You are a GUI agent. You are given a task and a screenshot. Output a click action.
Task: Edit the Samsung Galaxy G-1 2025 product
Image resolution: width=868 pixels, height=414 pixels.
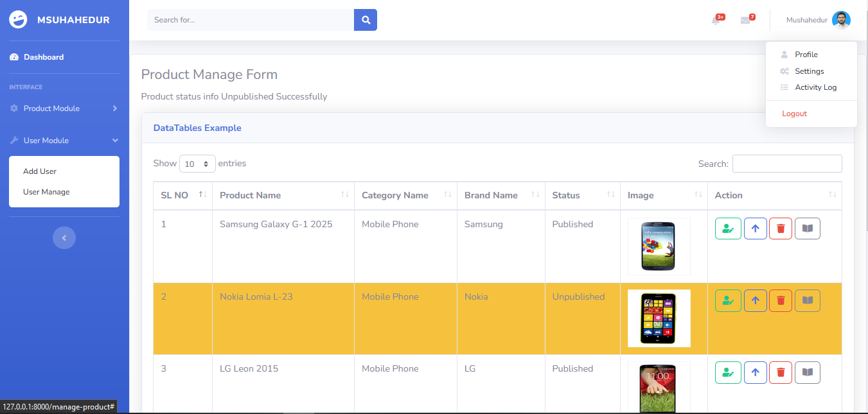tap(728, 228)
